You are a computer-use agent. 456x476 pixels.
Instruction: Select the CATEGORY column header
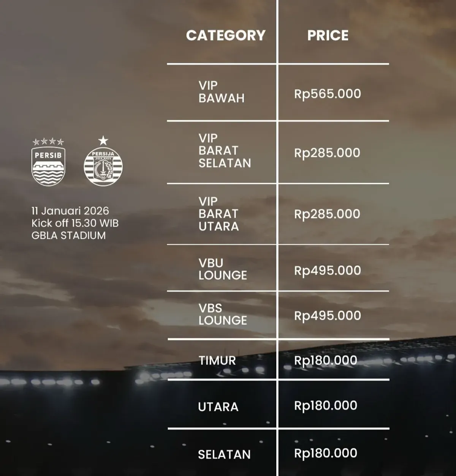226,35
